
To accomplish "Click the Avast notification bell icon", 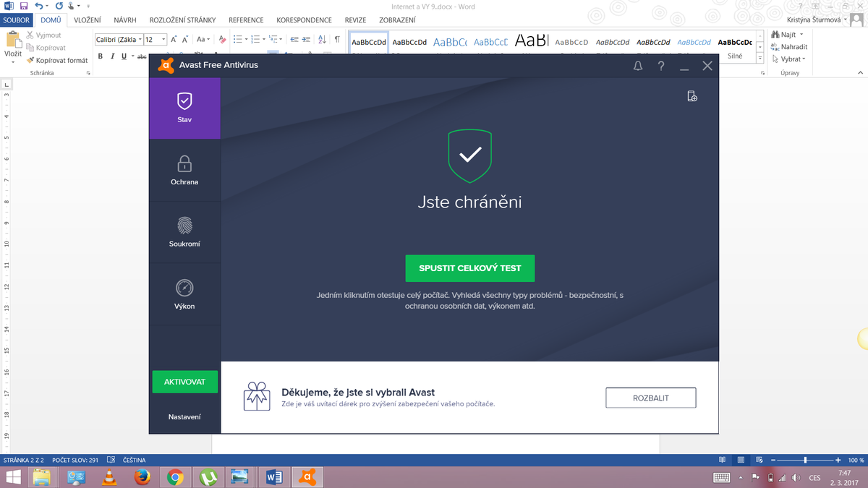I will coord(637,66).
